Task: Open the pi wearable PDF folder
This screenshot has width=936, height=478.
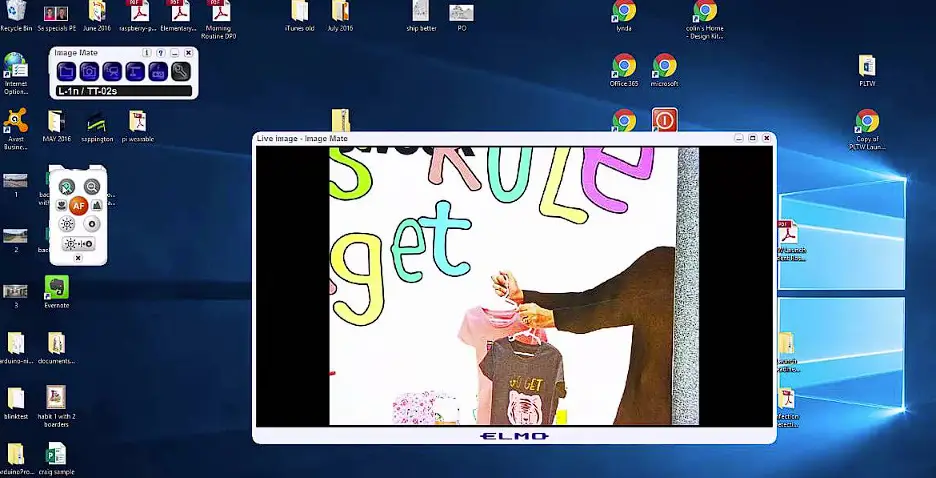Action: tap(138, 125)
